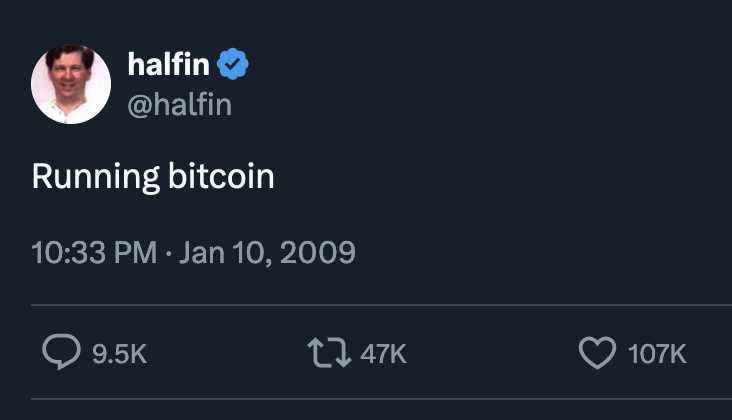The image size is (732, 420).
Task: Open halfin's profile picture
Action: point(71,84)
